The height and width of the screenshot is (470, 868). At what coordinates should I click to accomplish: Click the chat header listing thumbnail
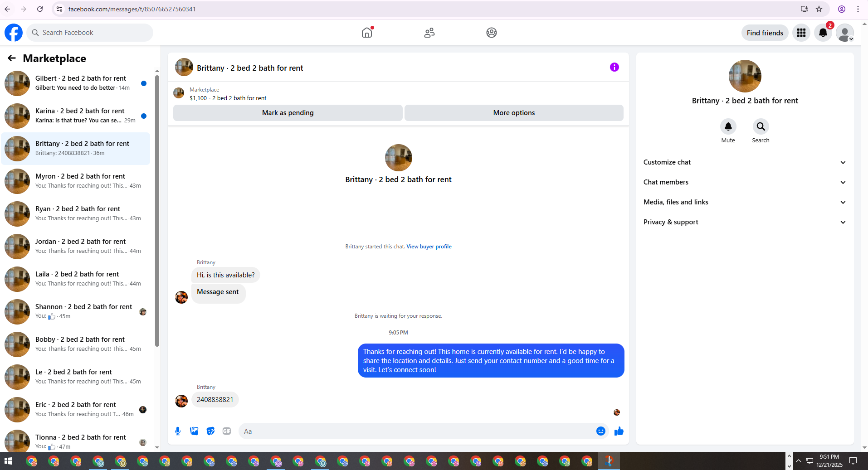pos(184,67)
